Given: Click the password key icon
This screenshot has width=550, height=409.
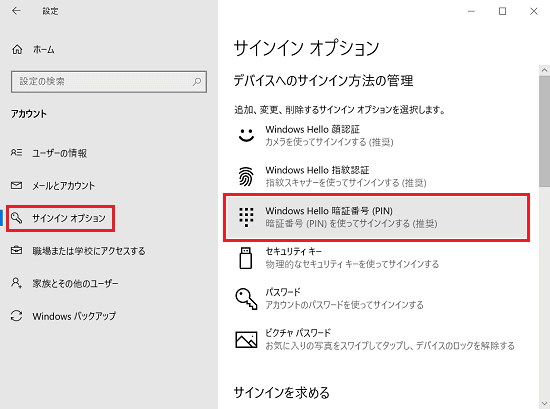Looking at the screenshot, I should click(x=246, y=299).
